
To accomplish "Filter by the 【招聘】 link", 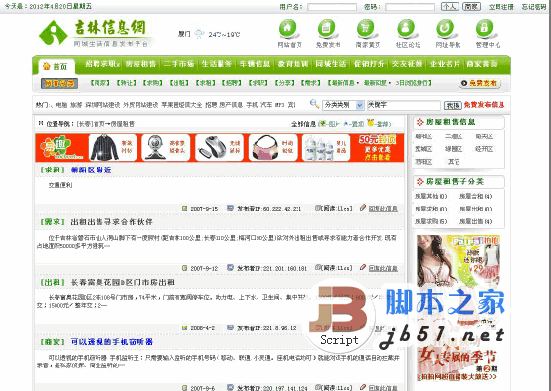I will [x=232, y=83].
